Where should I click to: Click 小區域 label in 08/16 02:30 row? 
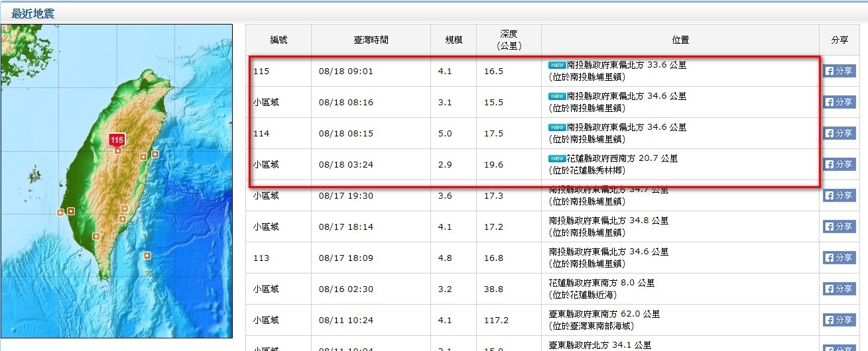coord(266,289)
